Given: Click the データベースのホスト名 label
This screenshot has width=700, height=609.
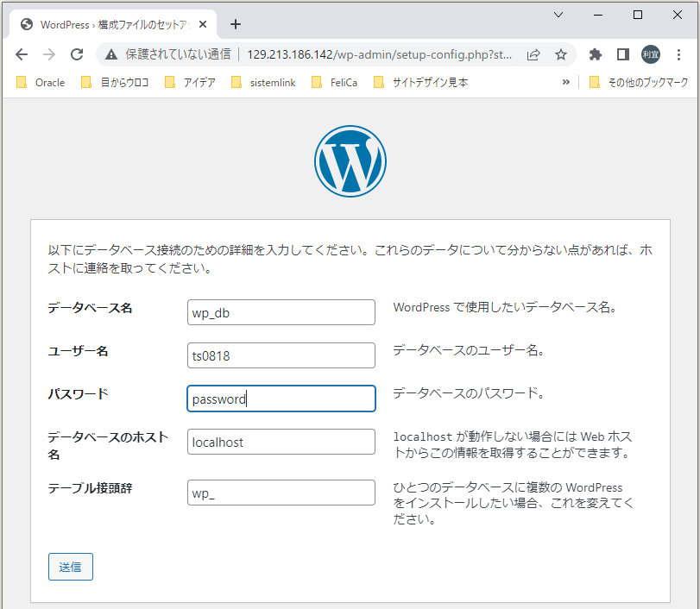Looking at the screenshot, I should 108,446.
